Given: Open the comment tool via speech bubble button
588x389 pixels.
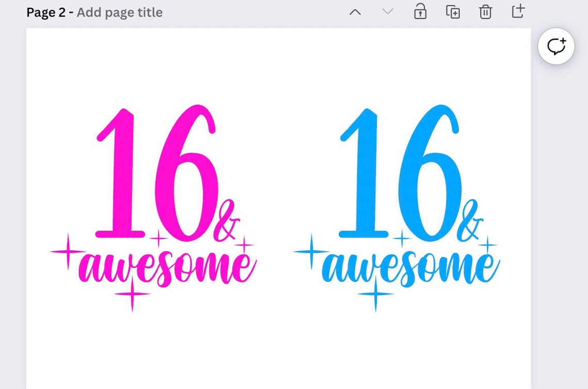Looking at the screenshot, I should (556, 46).
